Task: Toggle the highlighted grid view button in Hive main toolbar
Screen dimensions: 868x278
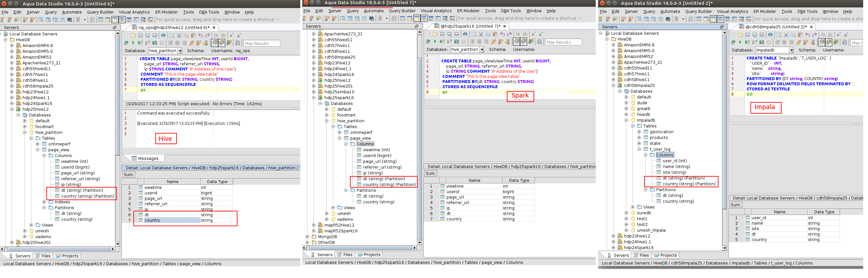Action: coord(122,20)
